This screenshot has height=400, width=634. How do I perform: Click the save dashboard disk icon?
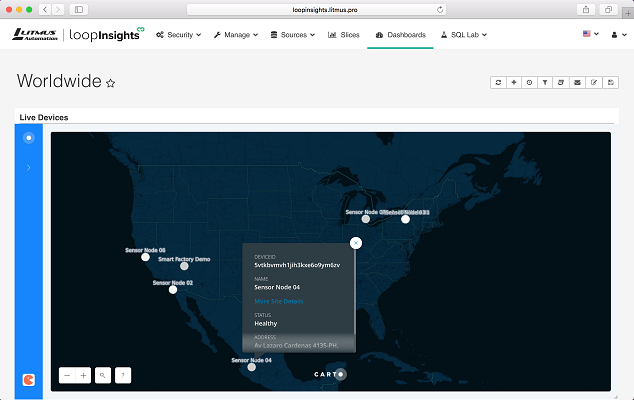click(x=610, y=83)
